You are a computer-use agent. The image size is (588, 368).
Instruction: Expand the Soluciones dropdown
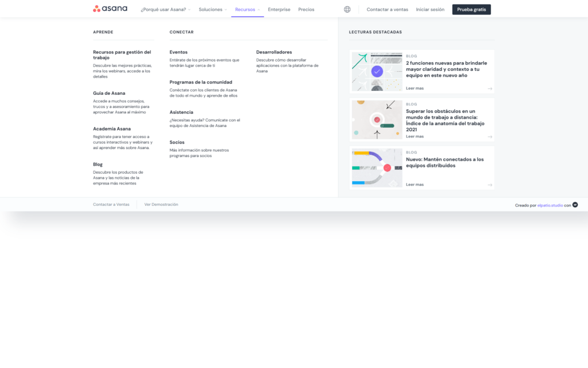tap(212, 9)
